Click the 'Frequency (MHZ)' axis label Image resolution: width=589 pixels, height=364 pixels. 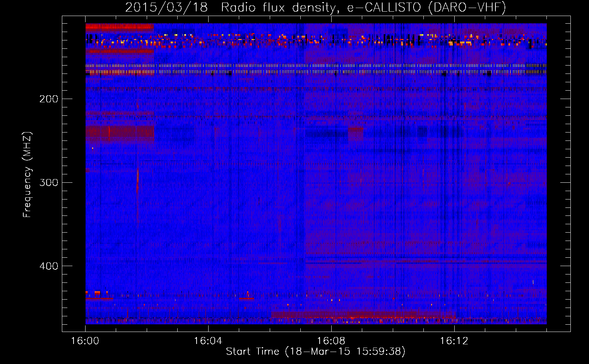tap(27, 175)
